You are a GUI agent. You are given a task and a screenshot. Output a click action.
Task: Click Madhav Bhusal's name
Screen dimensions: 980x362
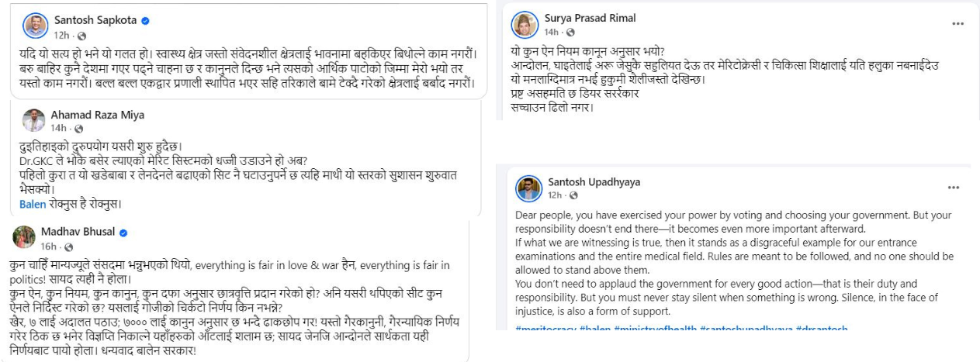78,232
